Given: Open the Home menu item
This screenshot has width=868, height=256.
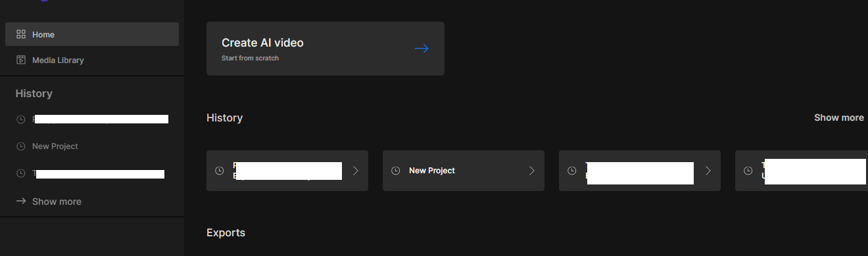Looking at the screenshot, I should [92, 34].
